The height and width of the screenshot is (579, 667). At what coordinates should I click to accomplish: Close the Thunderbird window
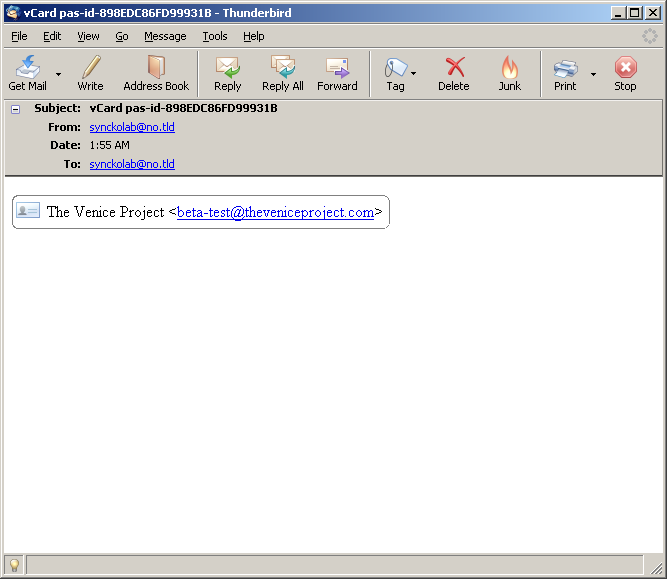(x=653, y=13)
